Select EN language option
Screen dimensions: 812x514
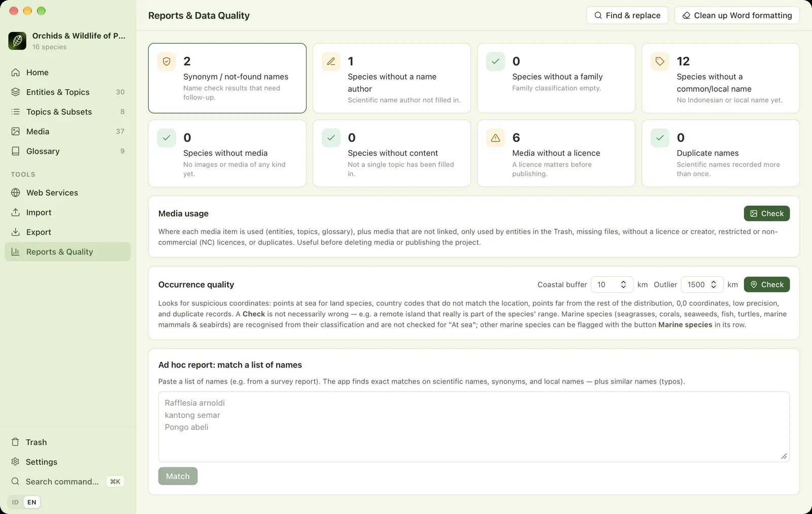point(32,502)
